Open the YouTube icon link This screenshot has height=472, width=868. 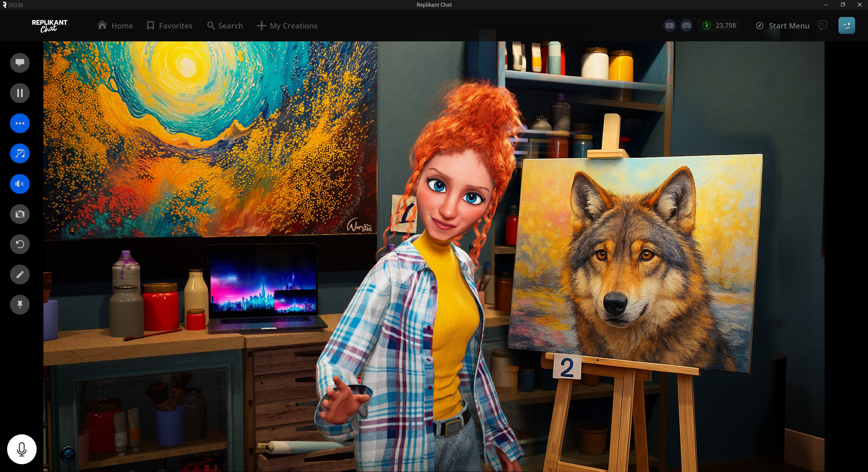[669, 25]
